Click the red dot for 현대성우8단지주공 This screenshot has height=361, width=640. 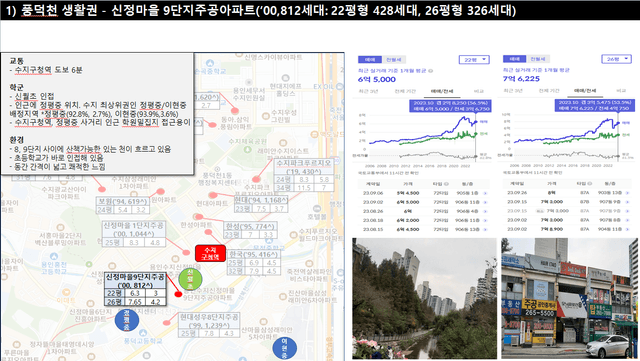coord(167,323)
